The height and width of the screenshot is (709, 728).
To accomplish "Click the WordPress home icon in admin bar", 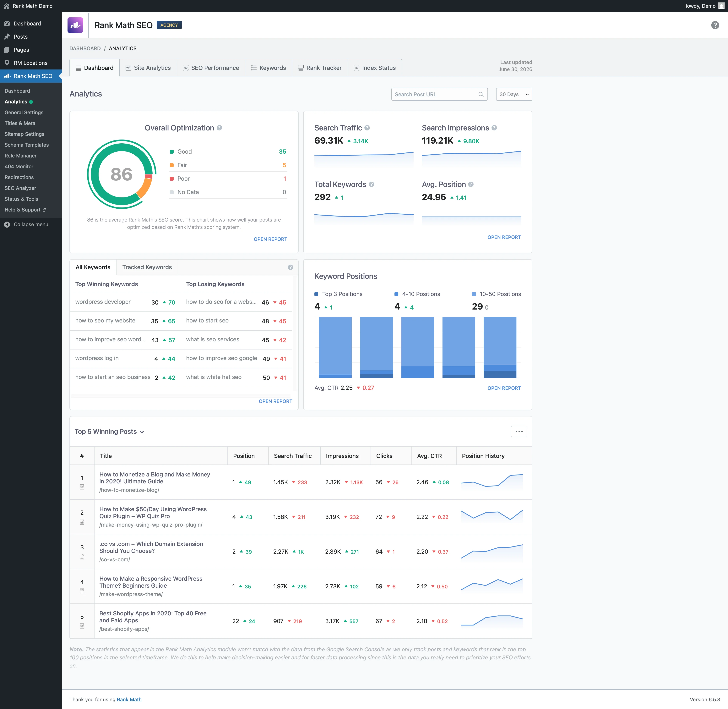I will pos(6,6).
